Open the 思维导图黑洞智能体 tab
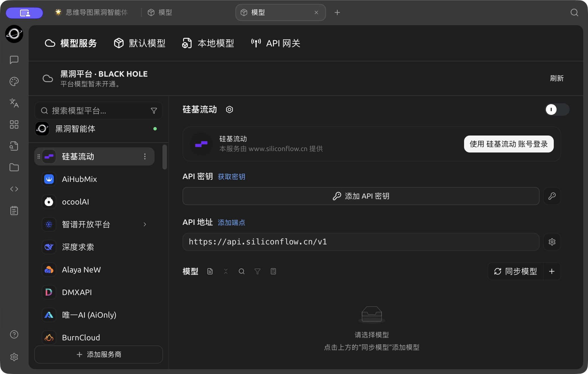The image size is (588, 374). point(91,12)
